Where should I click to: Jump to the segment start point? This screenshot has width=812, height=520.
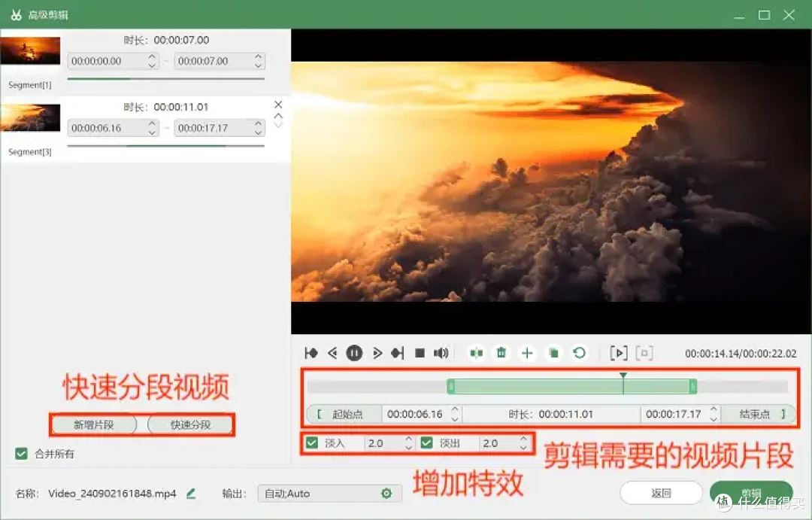pos(311,353)
